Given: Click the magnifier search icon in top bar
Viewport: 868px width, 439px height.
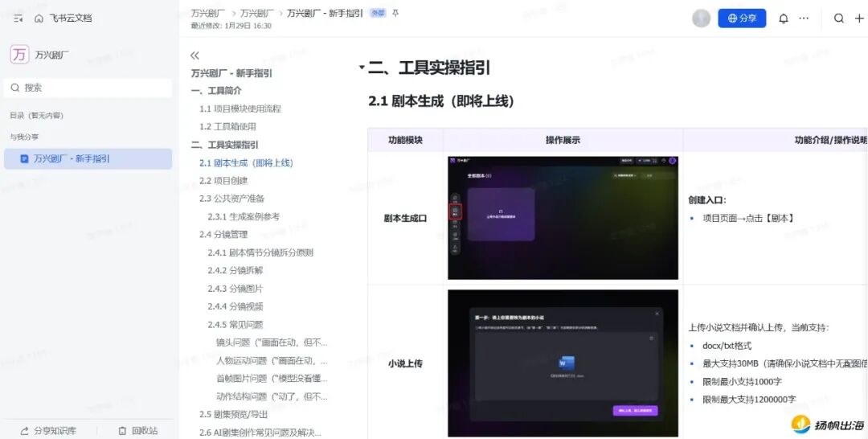Looking at the screenshot, I should (x=838, y=18).
